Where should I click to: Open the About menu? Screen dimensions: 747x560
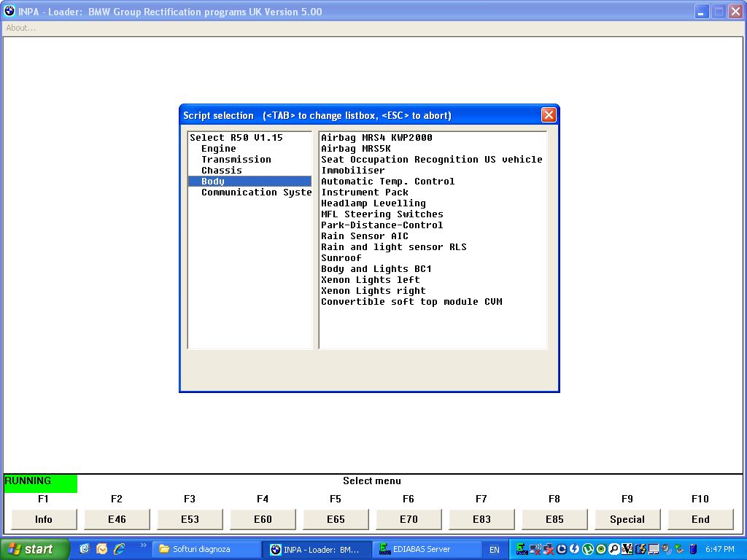coord(20,28)
